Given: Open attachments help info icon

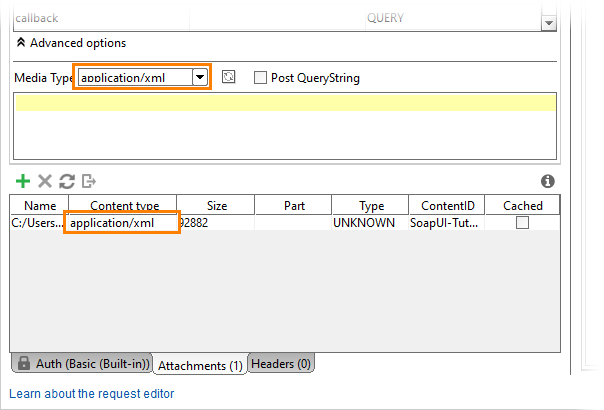Looking at the screenshot, I should pyautogui.click(x=547, y=181).
